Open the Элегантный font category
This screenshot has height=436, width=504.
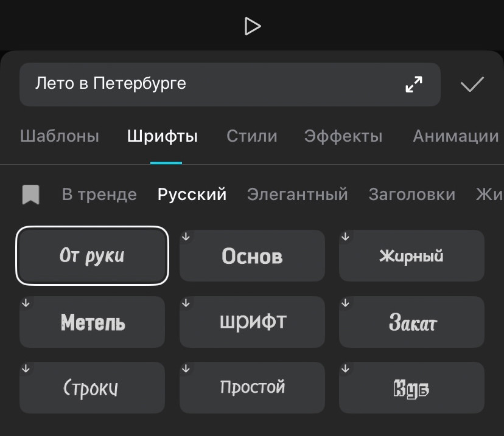(297, 194)
